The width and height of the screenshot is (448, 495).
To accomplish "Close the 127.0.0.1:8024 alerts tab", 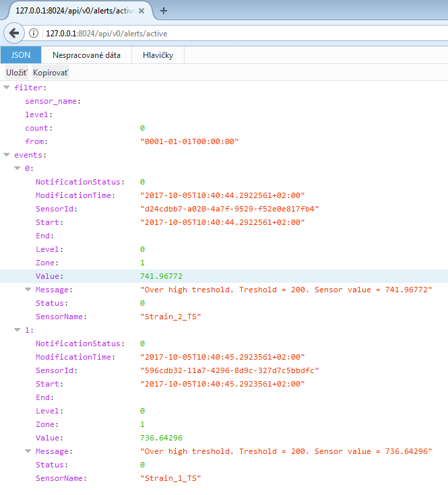I will (x=141, y=11).
